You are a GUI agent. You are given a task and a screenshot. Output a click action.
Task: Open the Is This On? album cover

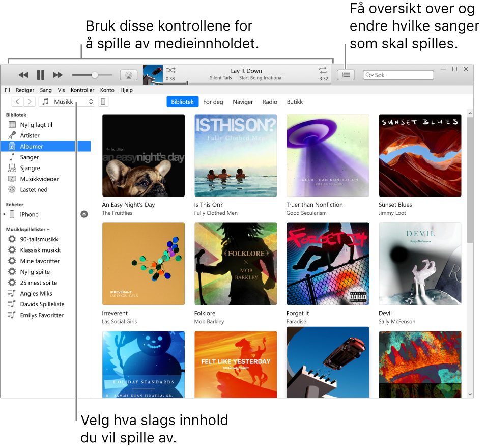point(236,155)
